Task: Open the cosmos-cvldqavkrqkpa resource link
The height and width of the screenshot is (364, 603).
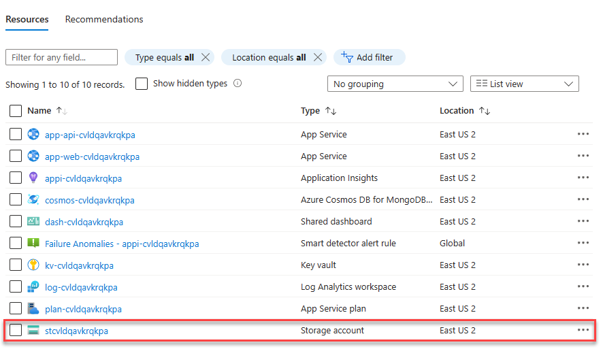Action: [90, 200]
